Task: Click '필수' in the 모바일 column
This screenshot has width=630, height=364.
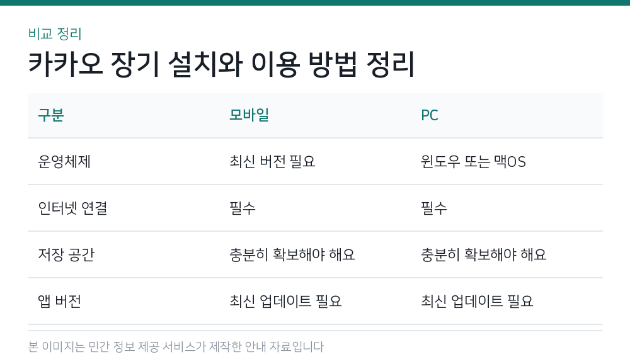Action: [x=243, y=208]
